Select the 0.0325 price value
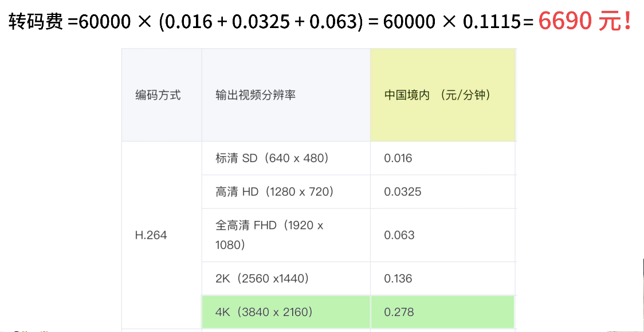Screen dimensions: 644x332 403,192
